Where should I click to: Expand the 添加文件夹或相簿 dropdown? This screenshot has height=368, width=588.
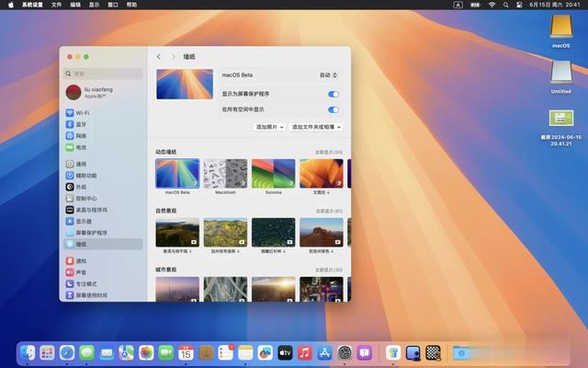pos(316,127)
